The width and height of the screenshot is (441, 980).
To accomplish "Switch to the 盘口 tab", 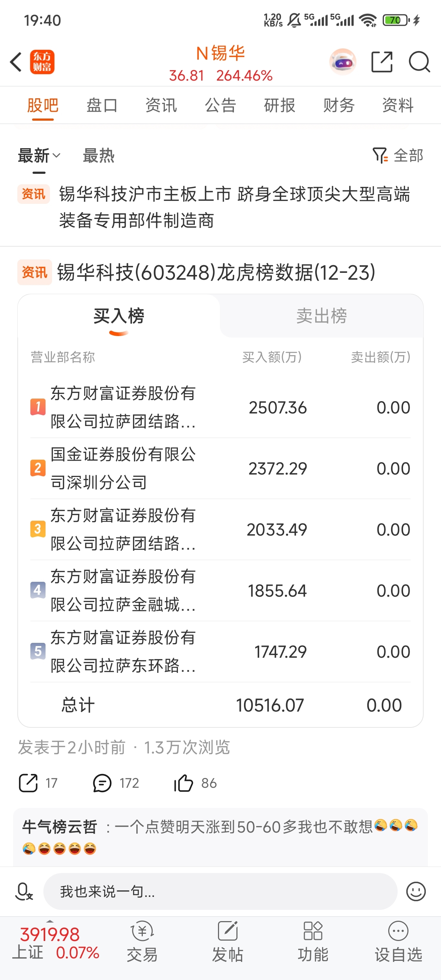I will point(102,106).
